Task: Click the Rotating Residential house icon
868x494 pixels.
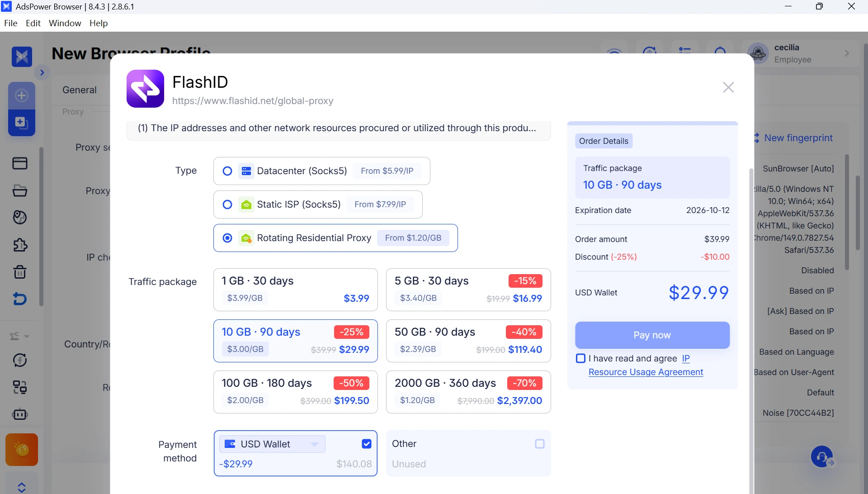Action: pyautogui.click(x=246, y=238)
